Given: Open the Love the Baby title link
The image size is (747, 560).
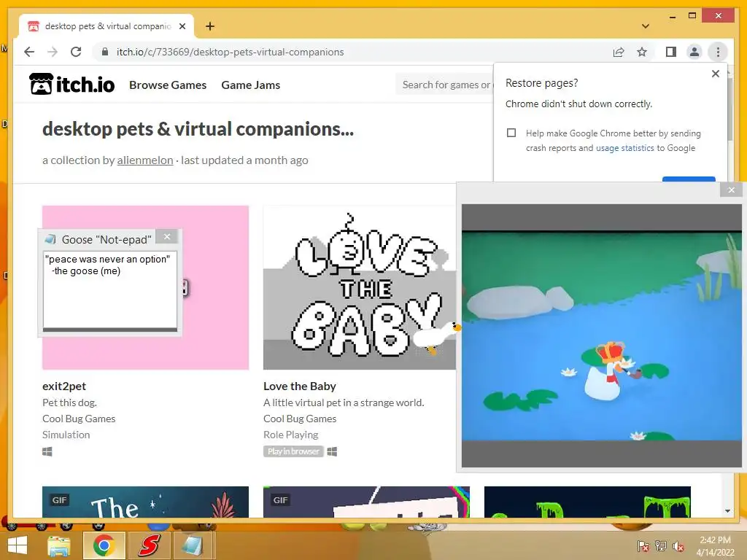Looking at the screenshot, I should pyautogui.click(x=300, y=386).
